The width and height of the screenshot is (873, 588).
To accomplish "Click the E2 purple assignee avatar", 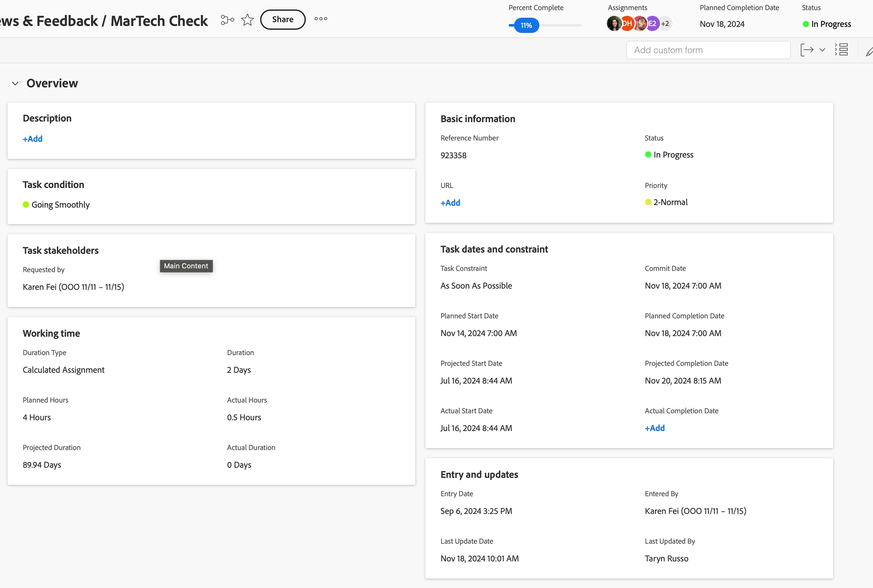I will (x=653, y=24).
